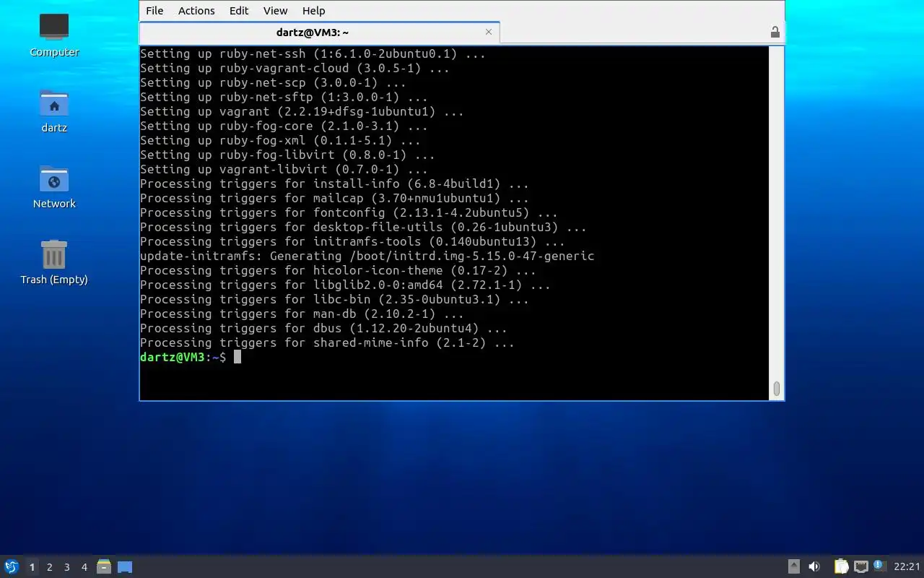Click the show desktop panel icon
This screenshot has width=924, height=578.
(x=125, y=567)
